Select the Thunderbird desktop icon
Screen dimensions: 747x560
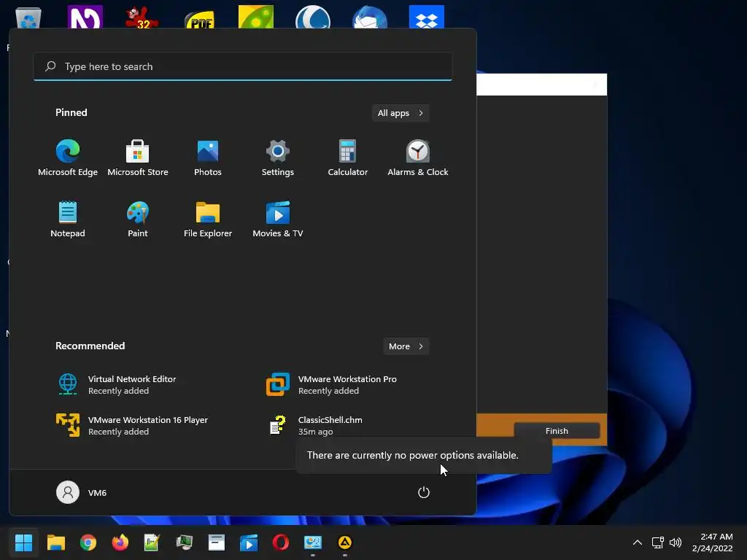(x=370, y=17)
